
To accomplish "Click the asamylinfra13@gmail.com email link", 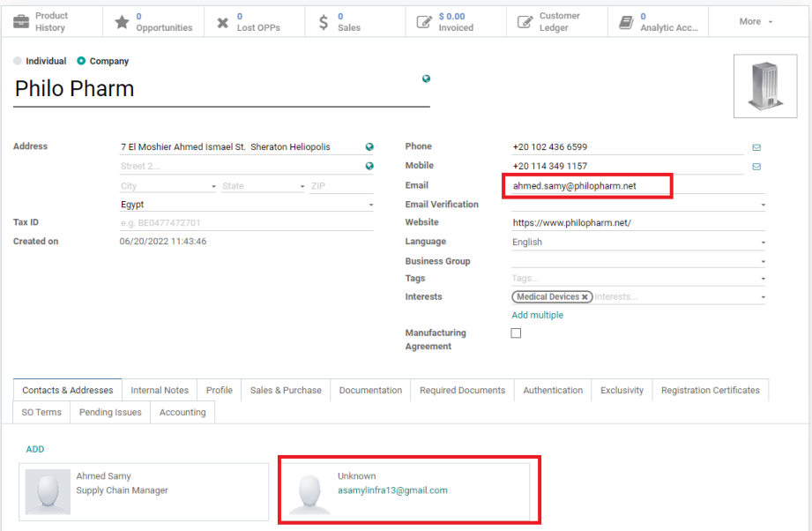I will tap(392, 490).
